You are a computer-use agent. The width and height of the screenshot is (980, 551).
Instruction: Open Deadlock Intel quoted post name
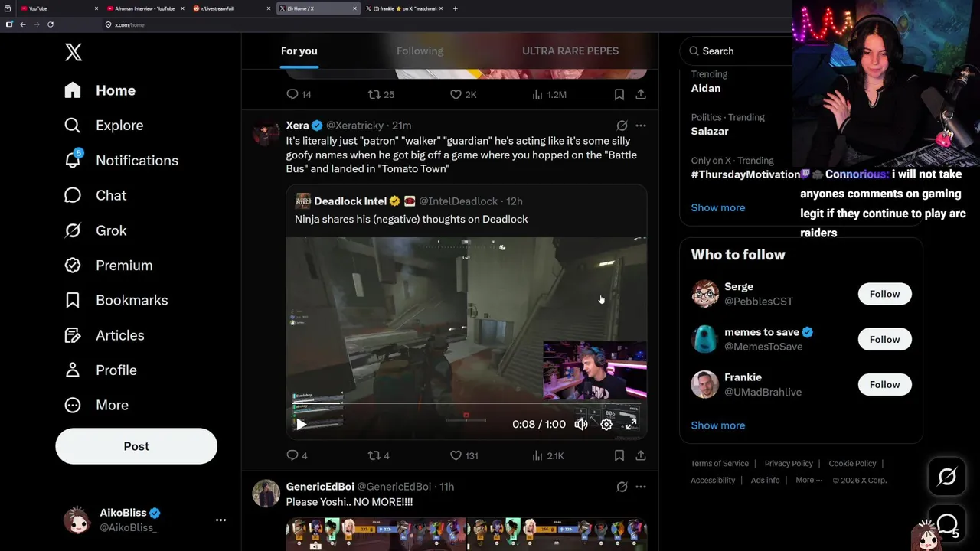pos(350,201)
